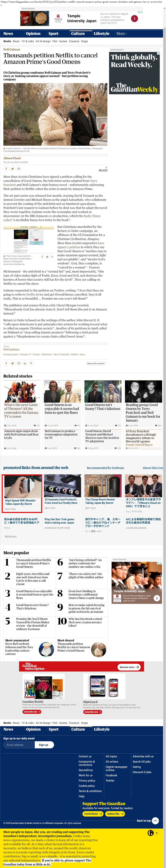The image size is (166, 868).
Task: Open the News section in header
Action: (x=8, y=34)
